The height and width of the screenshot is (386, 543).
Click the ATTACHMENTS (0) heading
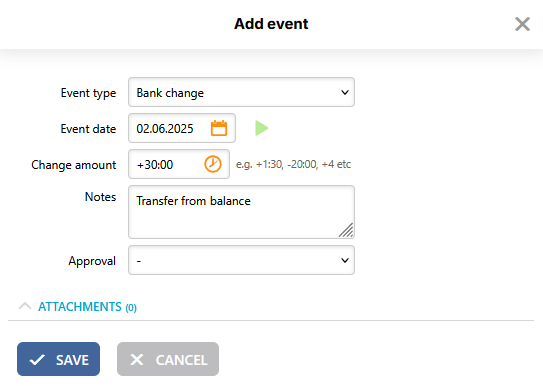click(87, 307)
